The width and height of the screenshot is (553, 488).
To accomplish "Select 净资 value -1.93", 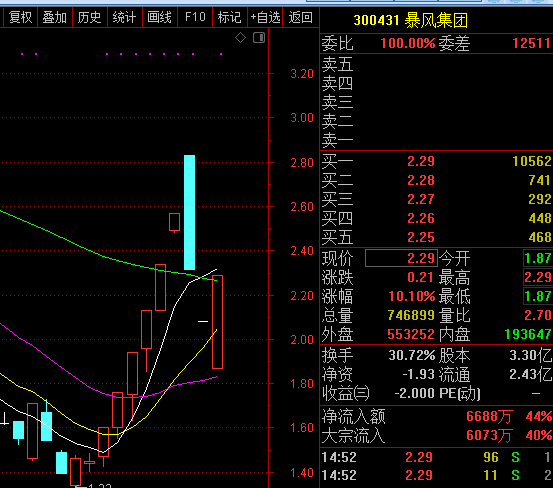I will [x=419, y=374].
